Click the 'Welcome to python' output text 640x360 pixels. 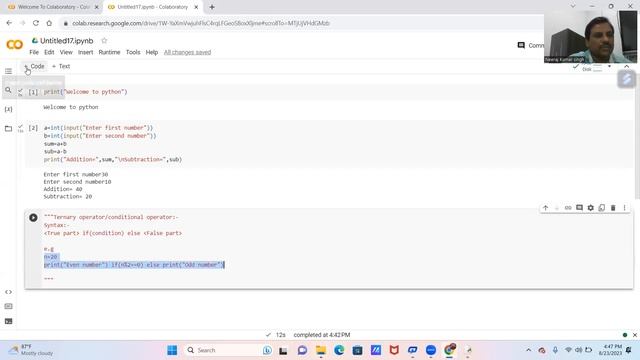point(71,107)
